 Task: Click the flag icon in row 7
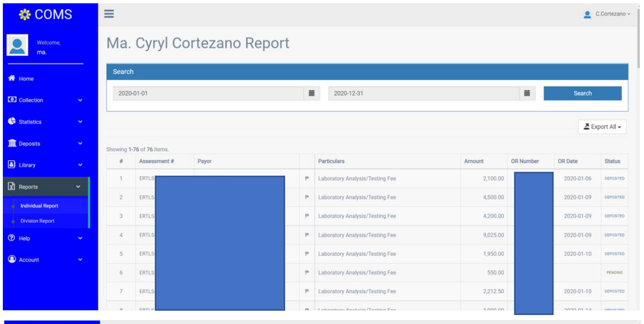307,291
